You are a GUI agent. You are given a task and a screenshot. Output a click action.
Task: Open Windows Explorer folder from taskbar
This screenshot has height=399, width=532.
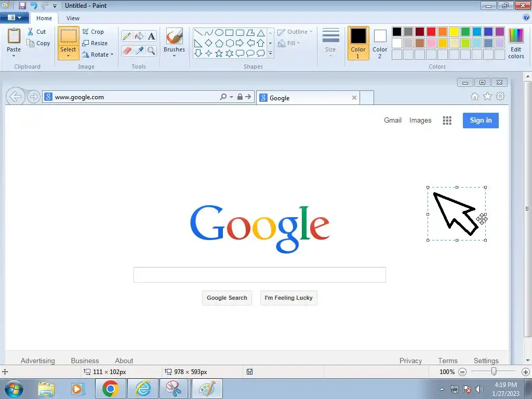click(x=46, y=389)
